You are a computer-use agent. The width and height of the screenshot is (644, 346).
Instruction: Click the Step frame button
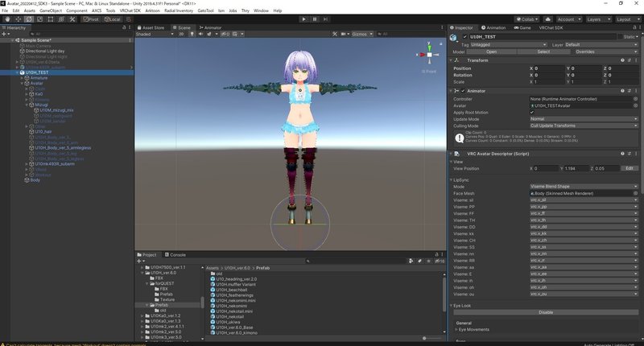[x=325, y=19]
